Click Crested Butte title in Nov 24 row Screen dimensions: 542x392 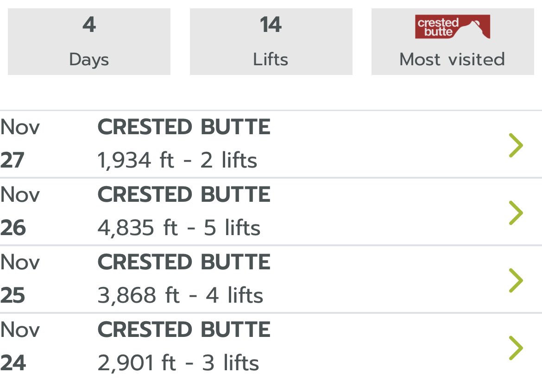pyautogui.click(x=184, y=330)
